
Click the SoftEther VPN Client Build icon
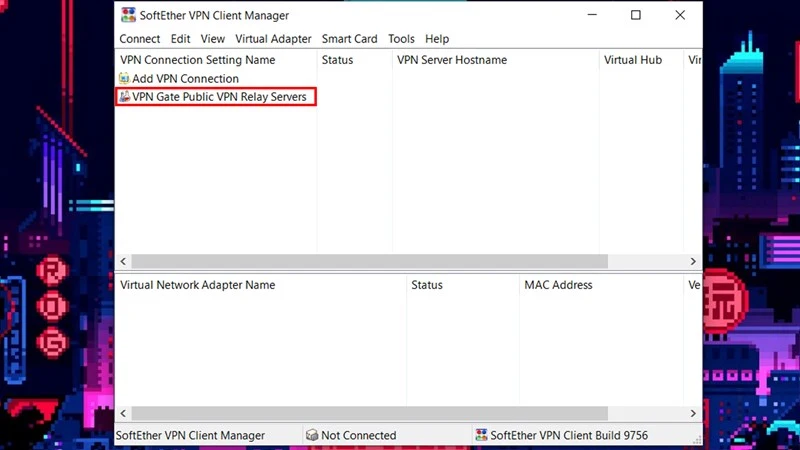(x=481, y=435)
